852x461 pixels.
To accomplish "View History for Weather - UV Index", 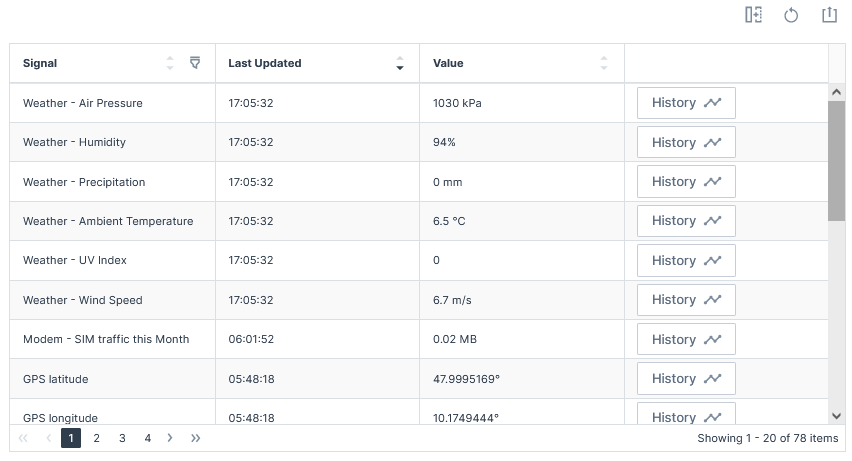I will [x=686, y=260].
